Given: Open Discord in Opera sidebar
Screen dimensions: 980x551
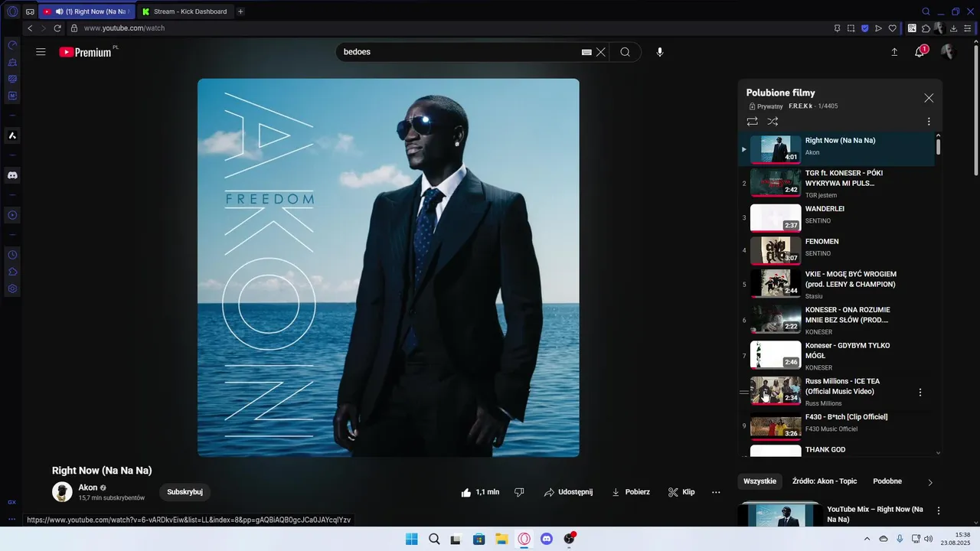Looking at the screenshot, I should tap(12, 175).
